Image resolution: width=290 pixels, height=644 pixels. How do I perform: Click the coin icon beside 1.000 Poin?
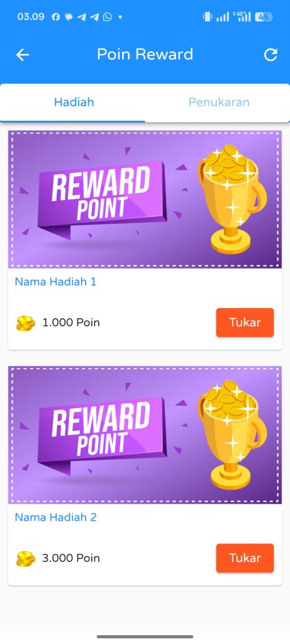[25, 323]
